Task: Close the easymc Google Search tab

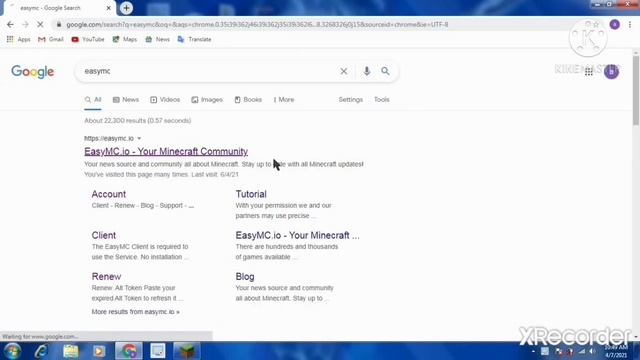Action: 109,8
